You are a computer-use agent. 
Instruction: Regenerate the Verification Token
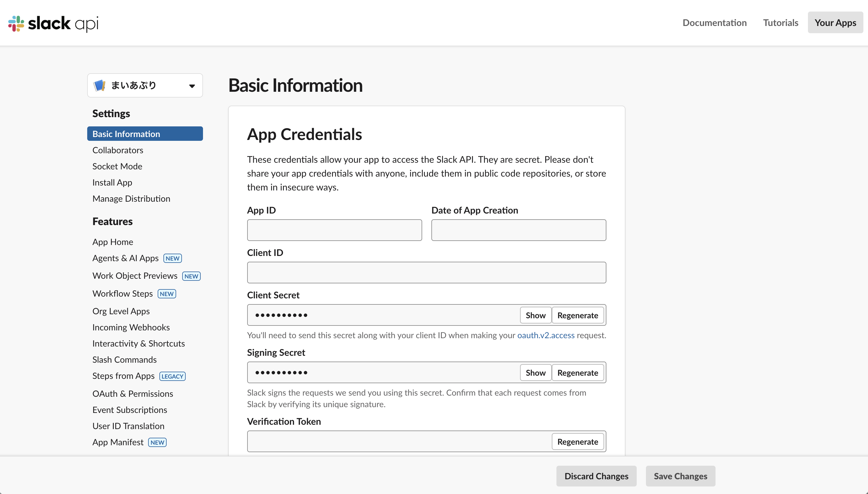coord(577,441)
